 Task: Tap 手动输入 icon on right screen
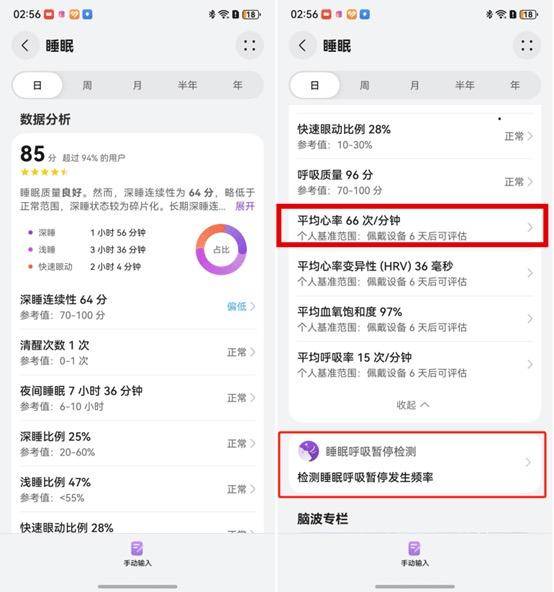click(x=414, y=548)
